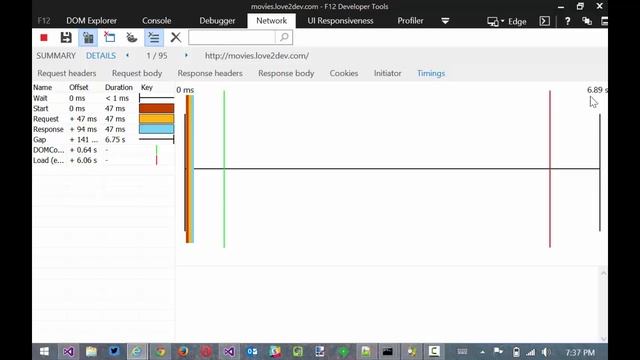Screen dimensions: 640x360
Task: Open the Response headers tab
Action: [210, 73]
